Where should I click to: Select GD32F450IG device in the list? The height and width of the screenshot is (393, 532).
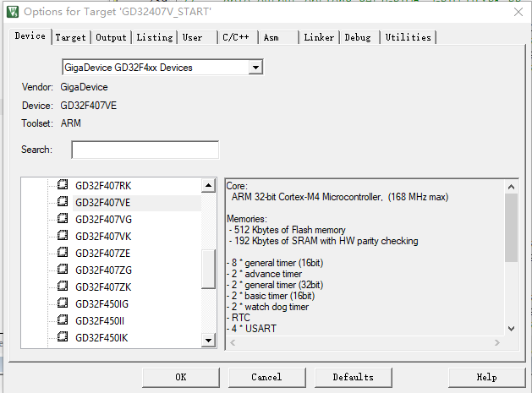coord(101,304)
